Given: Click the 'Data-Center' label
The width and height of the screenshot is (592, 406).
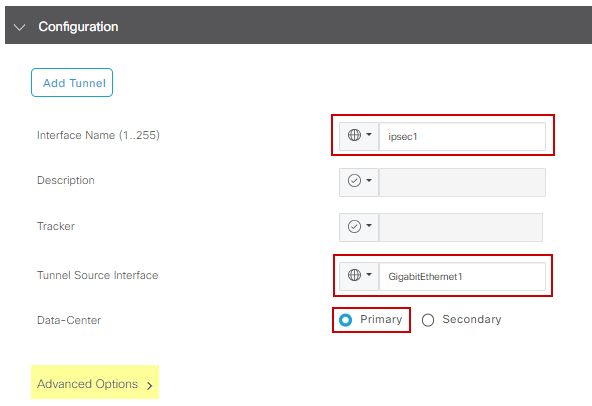Looking at the screenshot, I should pos(69,320).
